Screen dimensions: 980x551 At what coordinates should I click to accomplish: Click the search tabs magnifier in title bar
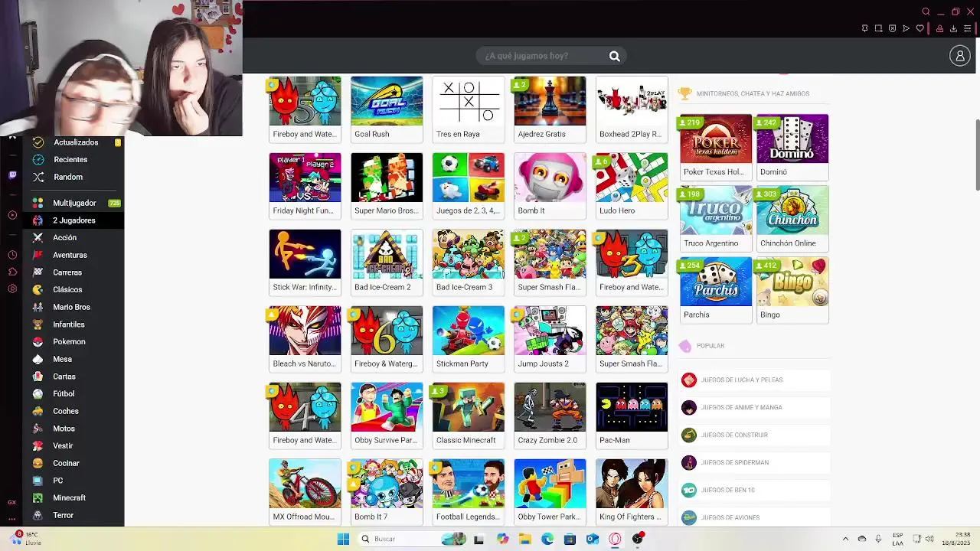(926, 11)
